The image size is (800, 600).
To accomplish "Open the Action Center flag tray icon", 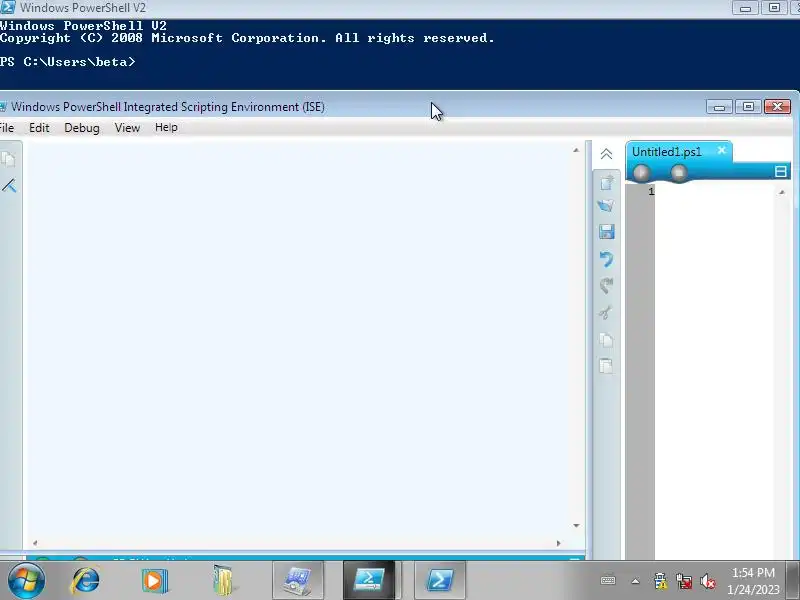I will (660, 581).
